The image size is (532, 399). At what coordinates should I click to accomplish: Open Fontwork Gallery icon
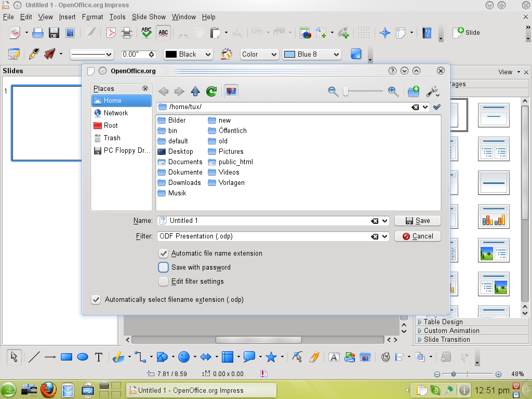pyautogui.click(x=334, y=357)
